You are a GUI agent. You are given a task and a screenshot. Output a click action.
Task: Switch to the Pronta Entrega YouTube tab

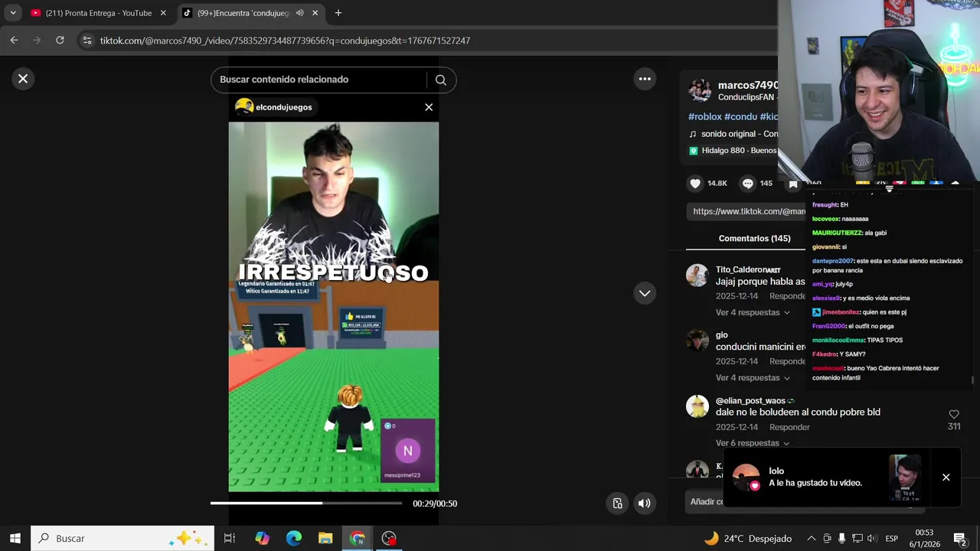coord(98,13)
